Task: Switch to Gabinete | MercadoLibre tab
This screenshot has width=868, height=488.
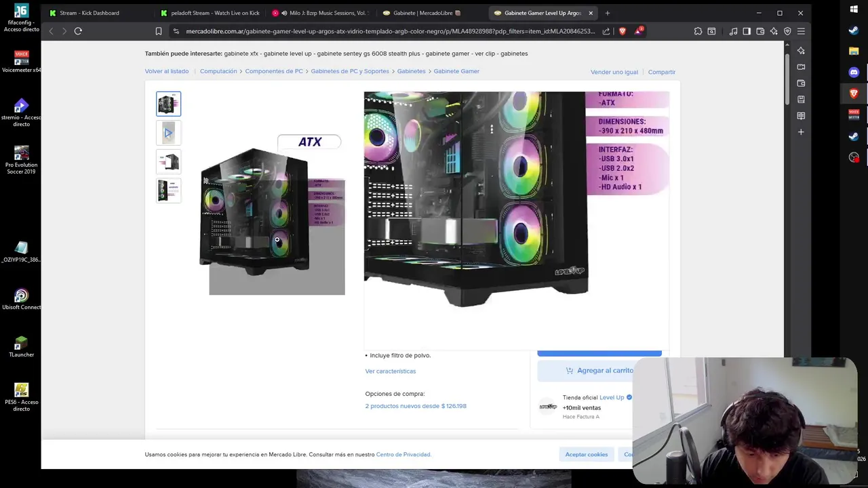Action: tap(432, 13)
